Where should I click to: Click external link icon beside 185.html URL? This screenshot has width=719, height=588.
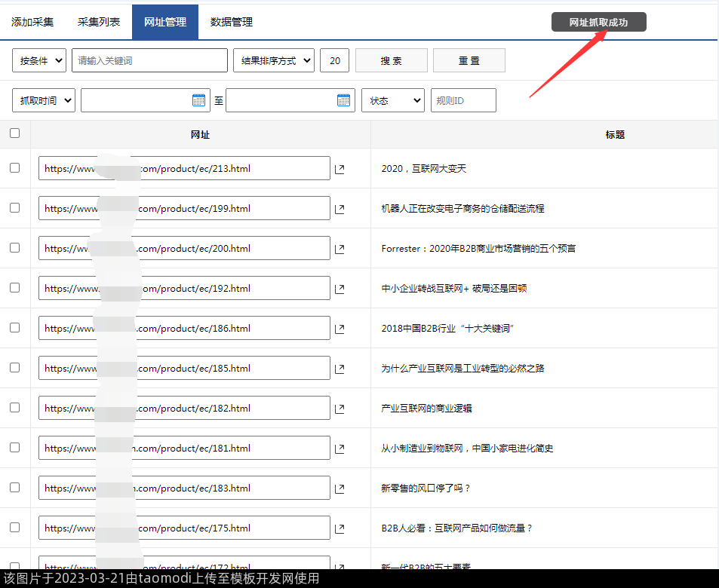pyautogui.click(x=340, y=369)
